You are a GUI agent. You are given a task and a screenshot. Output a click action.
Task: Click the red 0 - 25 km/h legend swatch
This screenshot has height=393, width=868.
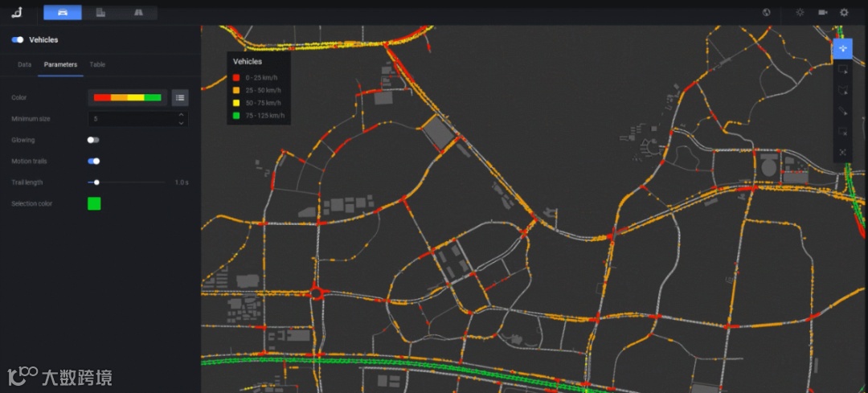(x=235, y=77)
